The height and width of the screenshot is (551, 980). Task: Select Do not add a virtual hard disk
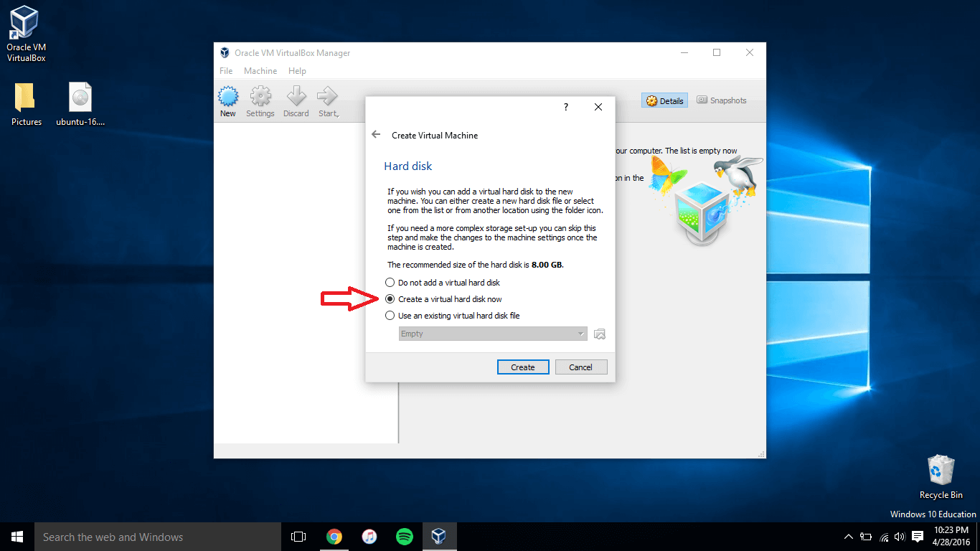tap(443, 283)
